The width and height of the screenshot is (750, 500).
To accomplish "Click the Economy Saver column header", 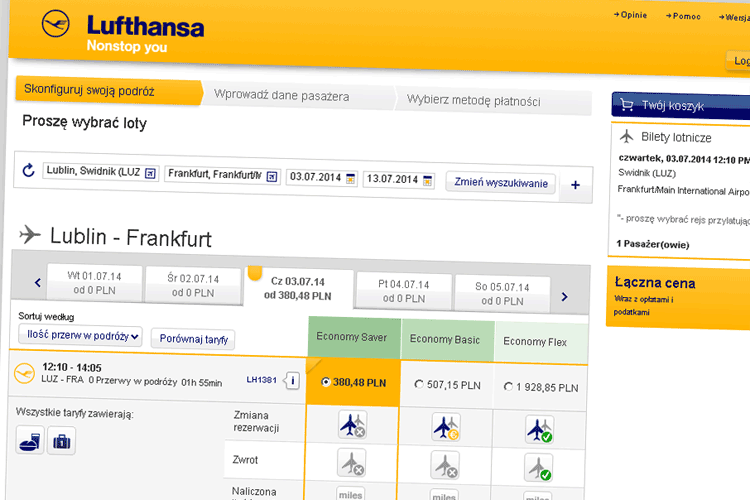I will click(x=354, y=338).
